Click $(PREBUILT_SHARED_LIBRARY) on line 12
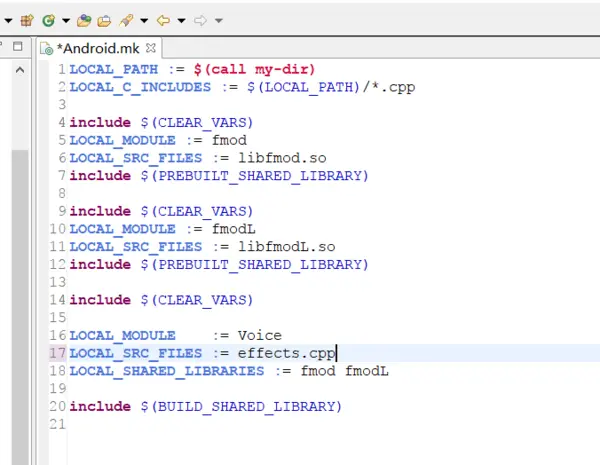 [x=254, y=264]
